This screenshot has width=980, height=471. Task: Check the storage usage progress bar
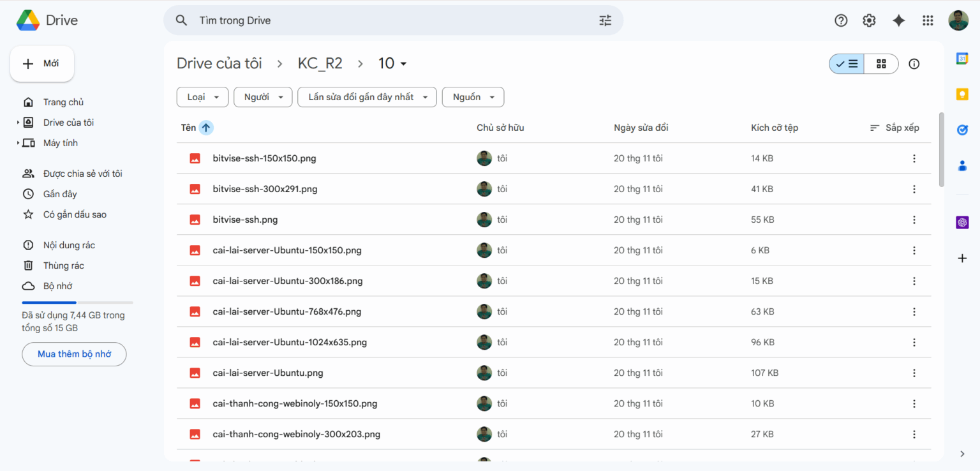pos(77,303)
